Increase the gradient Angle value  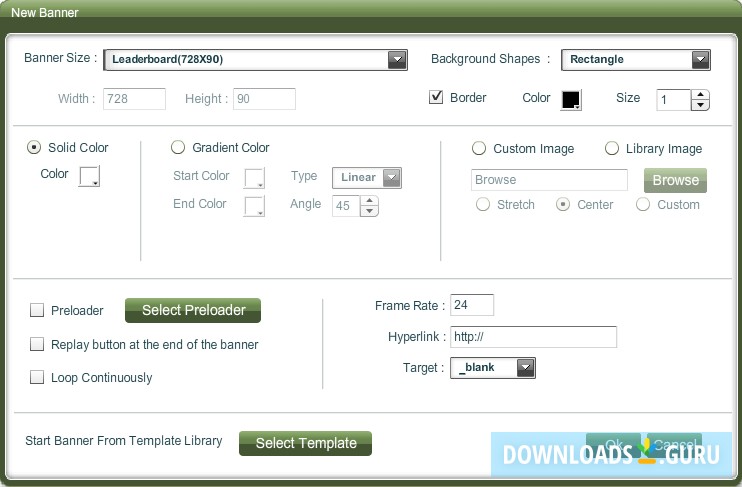click(x=370, y=201)
